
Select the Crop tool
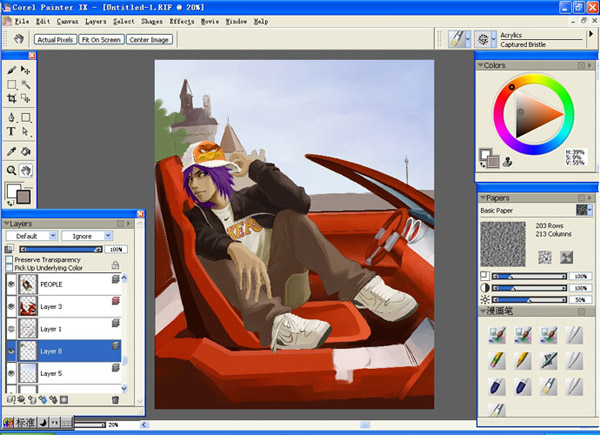point(11,98)
